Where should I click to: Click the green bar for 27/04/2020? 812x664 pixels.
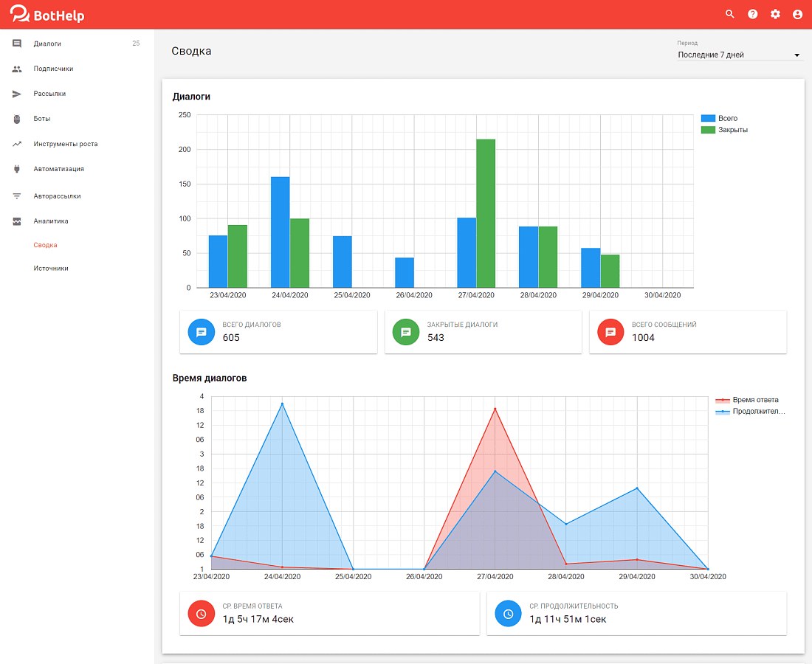click(x=486, y=213)
